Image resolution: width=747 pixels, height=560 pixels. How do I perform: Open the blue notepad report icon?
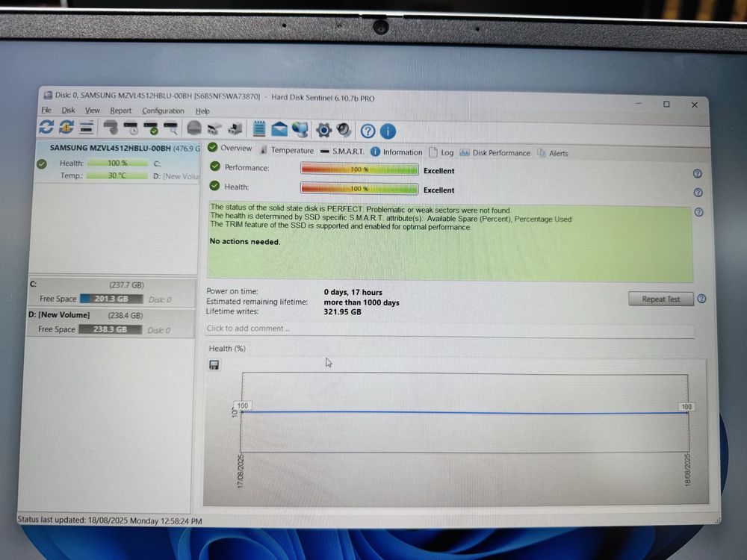pos(259,128)
